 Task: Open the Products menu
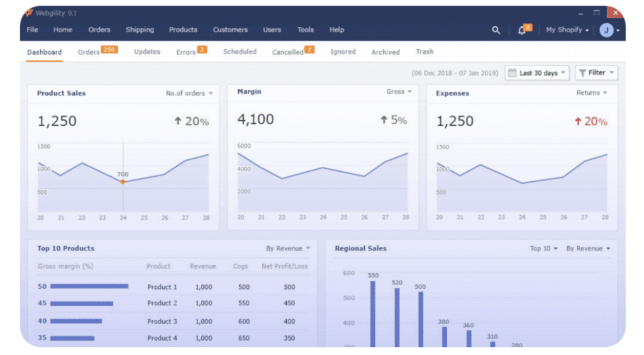coord(183,30)
